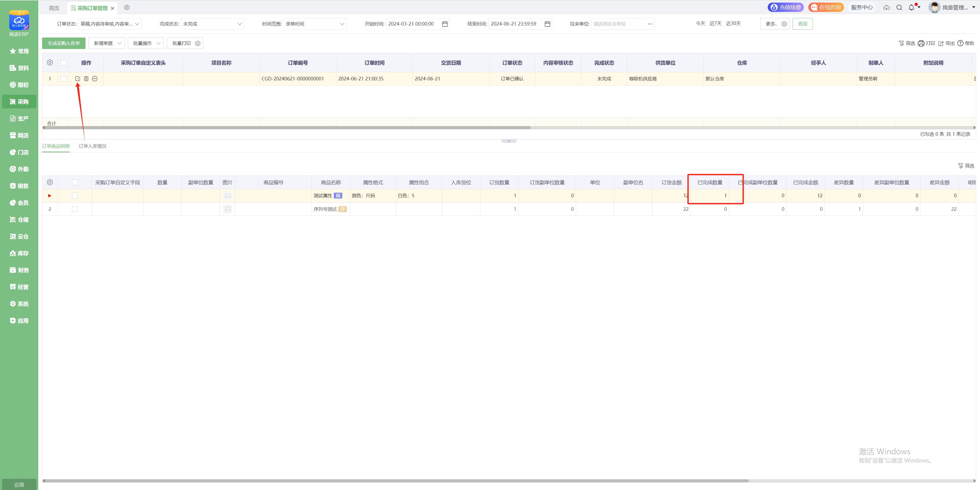
Task: Click the 生成采购入库单 button
Action: (x=64, y=43)
